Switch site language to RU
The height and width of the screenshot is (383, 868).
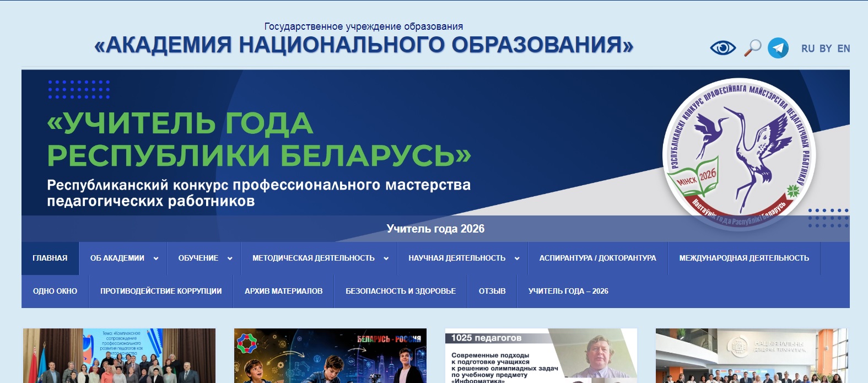808,48
